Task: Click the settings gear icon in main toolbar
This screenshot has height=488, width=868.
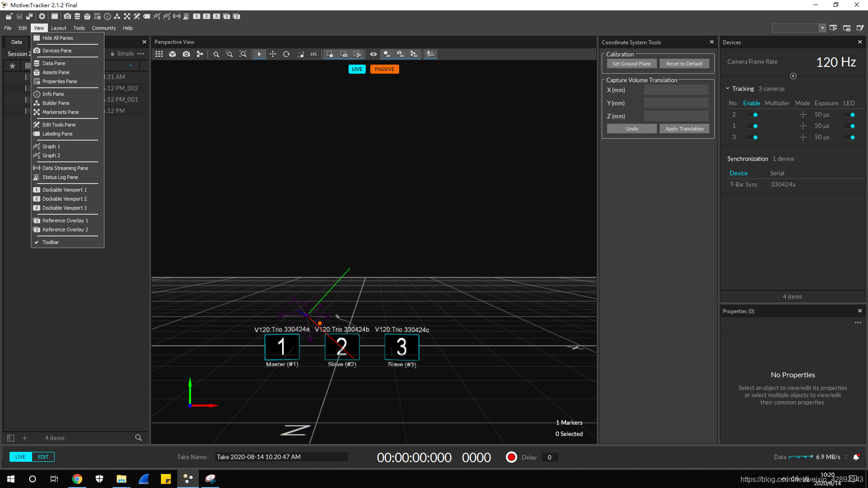Action: (x=42, y=16)
